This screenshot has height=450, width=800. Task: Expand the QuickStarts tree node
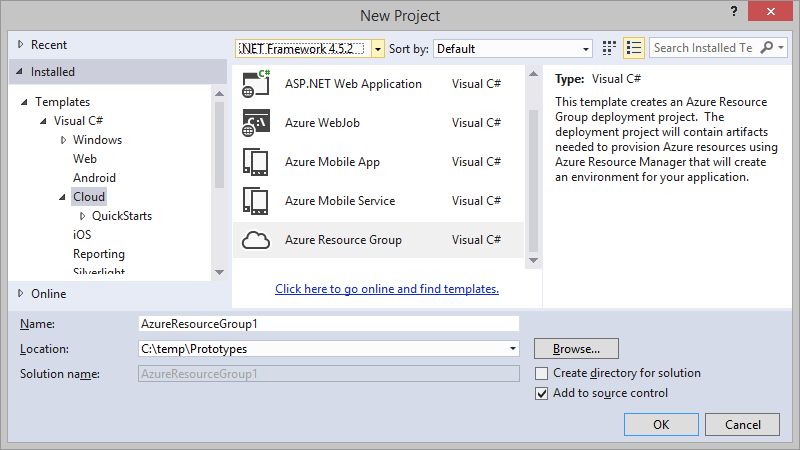(82, 216)
